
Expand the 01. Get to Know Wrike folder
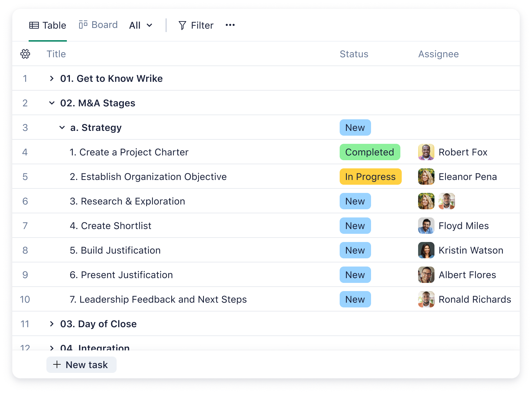coord(51,78)
